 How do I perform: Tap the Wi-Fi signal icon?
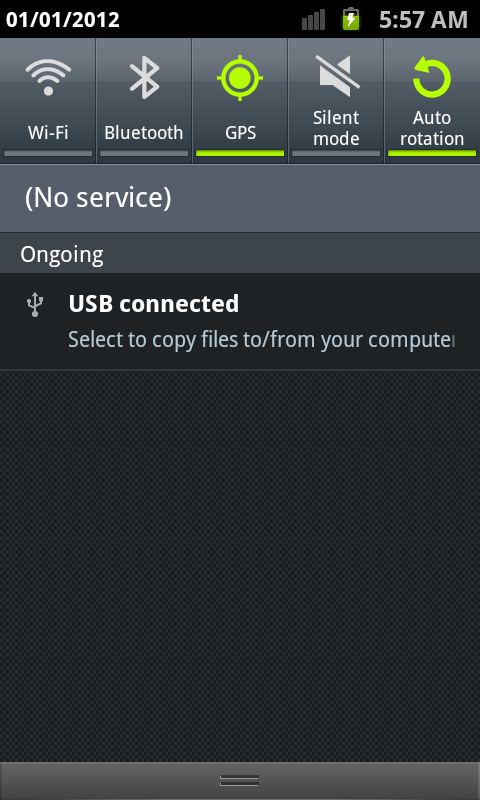click(48, 78)
